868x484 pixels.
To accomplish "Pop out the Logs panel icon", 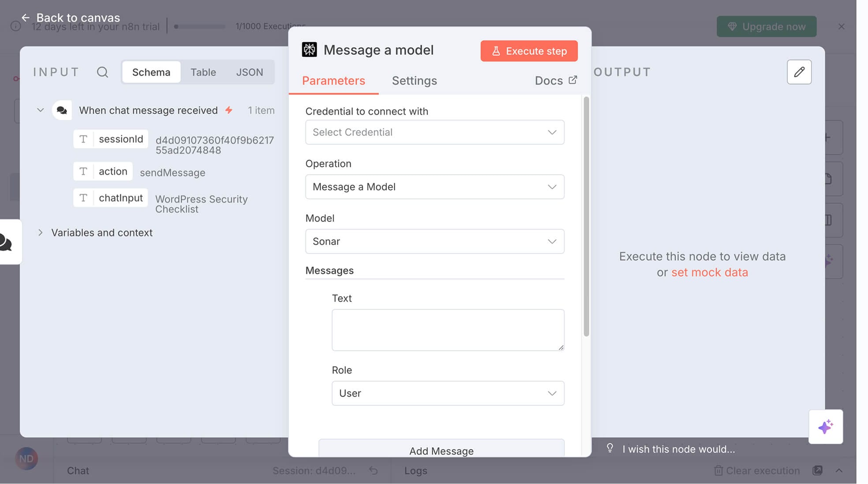I will pos(818,470).
